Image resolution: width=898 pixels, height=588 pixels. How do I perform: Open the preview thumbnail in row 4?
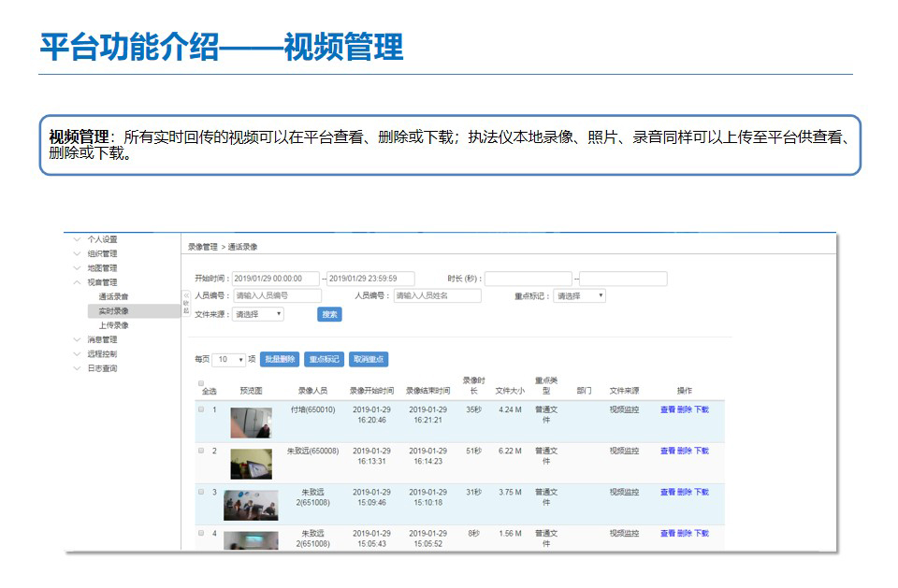(x=251, y=541)
